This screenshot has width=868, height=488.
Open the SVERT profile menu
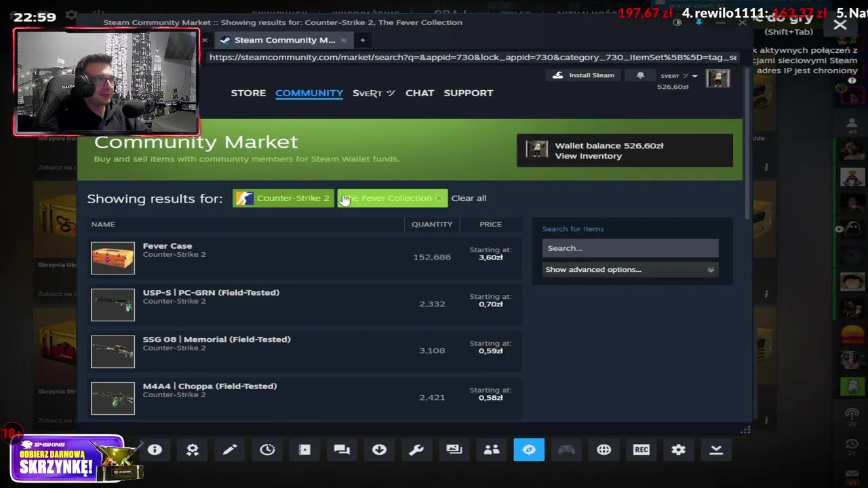pyautogui.click(x=374, y=93)
